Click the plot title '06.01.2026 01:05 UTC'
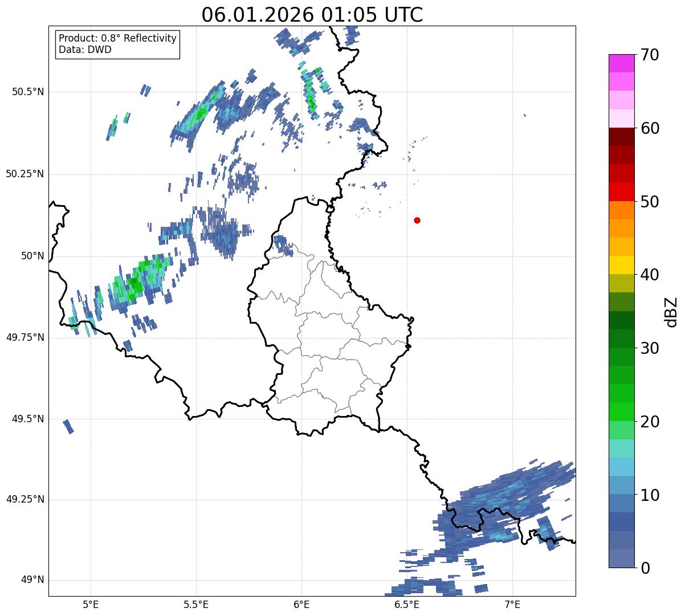The height and width of the screenshot is (616, 685). (x=312, y=15)
